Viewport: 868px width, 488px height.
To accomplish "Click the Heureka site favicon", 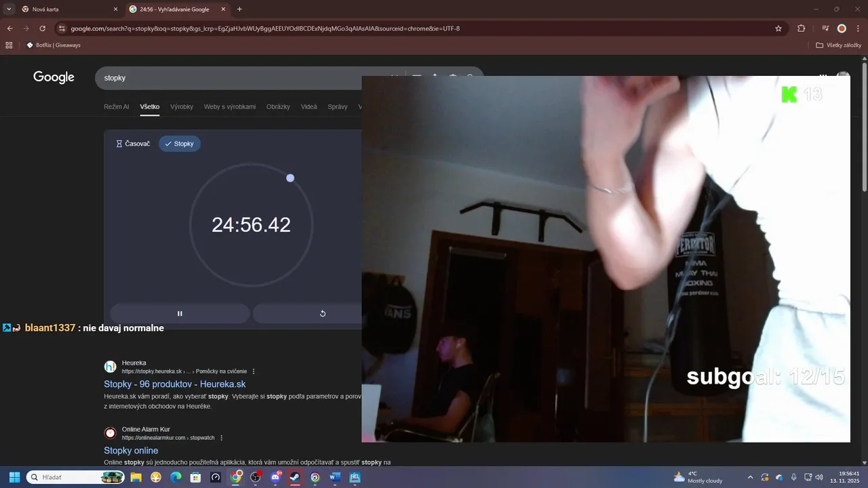I will pyautogui.click(x=110, y=367).
